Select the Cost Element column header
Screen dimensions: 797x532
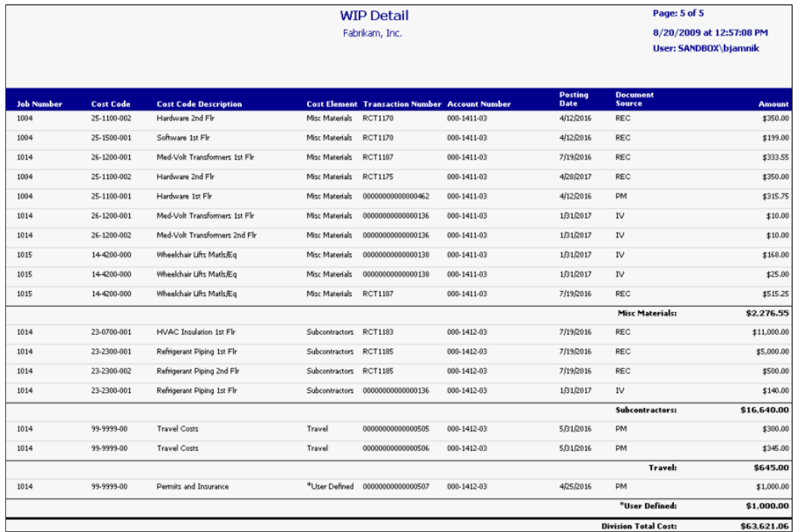coord(332,104)
